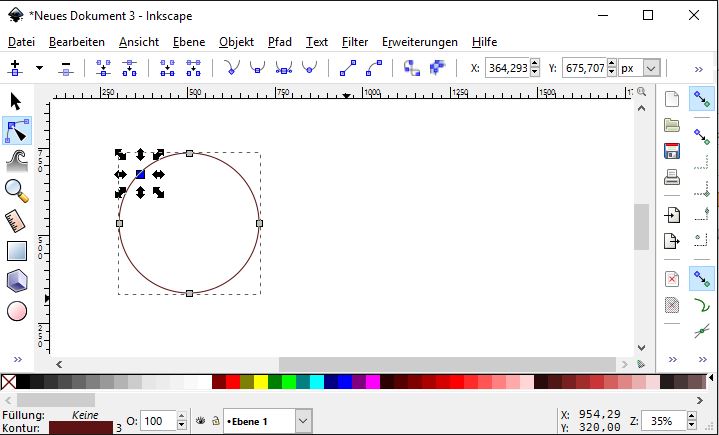
Task: Open the px unit dropdown
Action: [651, 68]
